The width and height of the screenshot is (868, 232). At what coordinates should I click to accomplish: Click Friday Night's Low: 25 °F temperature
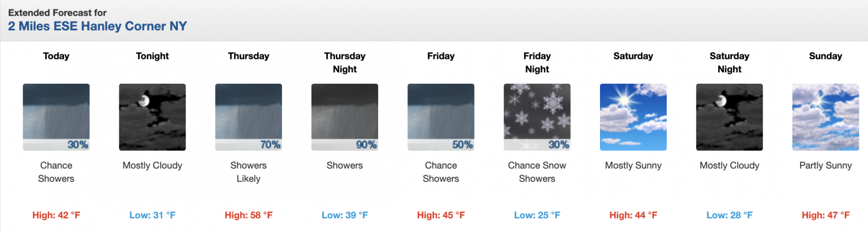[x=537, y=215]
